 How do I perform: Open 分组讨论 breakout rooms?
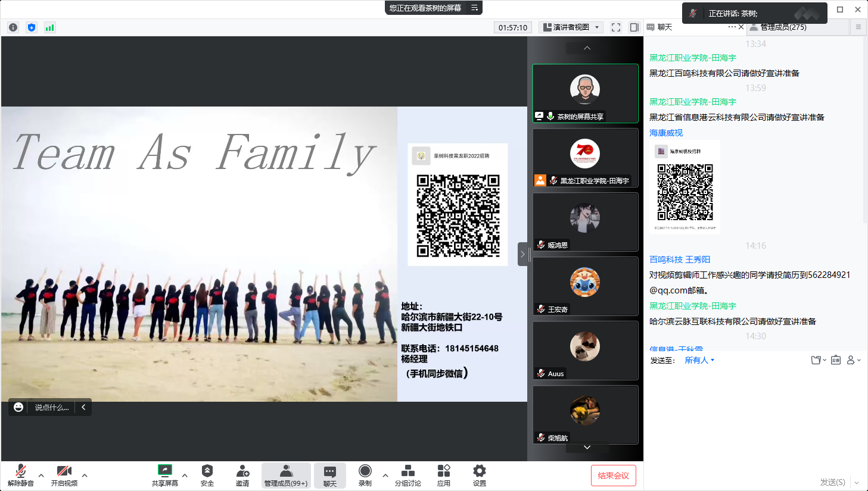point(407,471)
